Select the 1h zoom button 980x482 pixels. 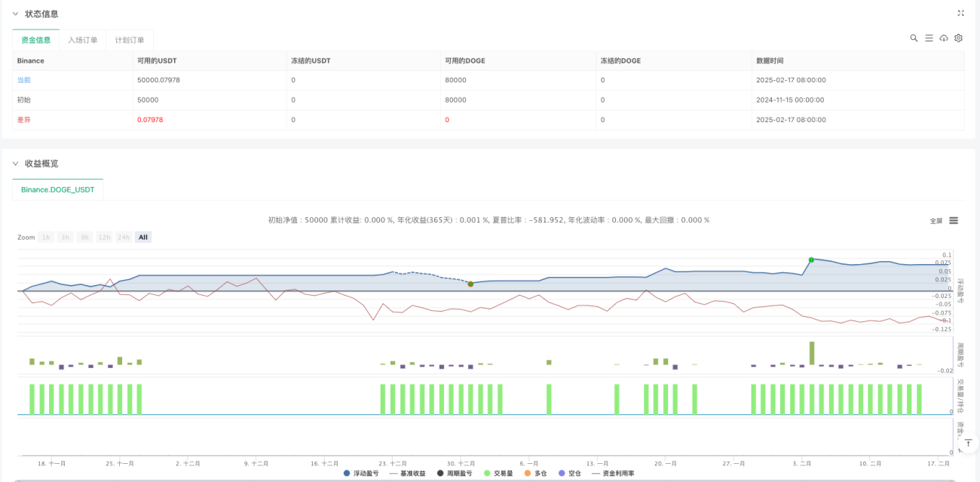[x=46, y=237]
